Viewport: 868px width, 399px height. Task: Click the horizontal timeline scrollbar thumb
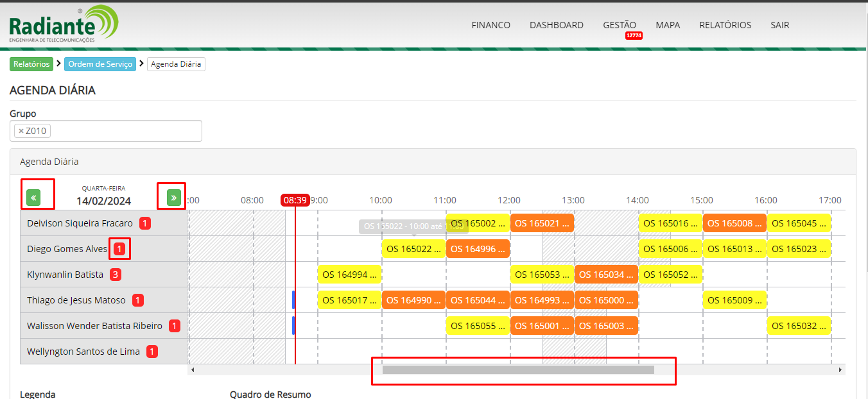tap(517, 370)
